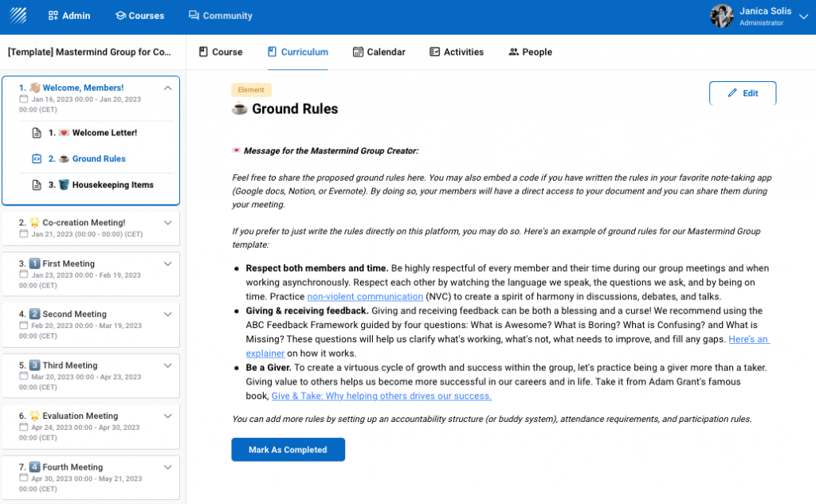
Task: Select Welcome Letter! lesson in sidebar
Action: point(104,133)
